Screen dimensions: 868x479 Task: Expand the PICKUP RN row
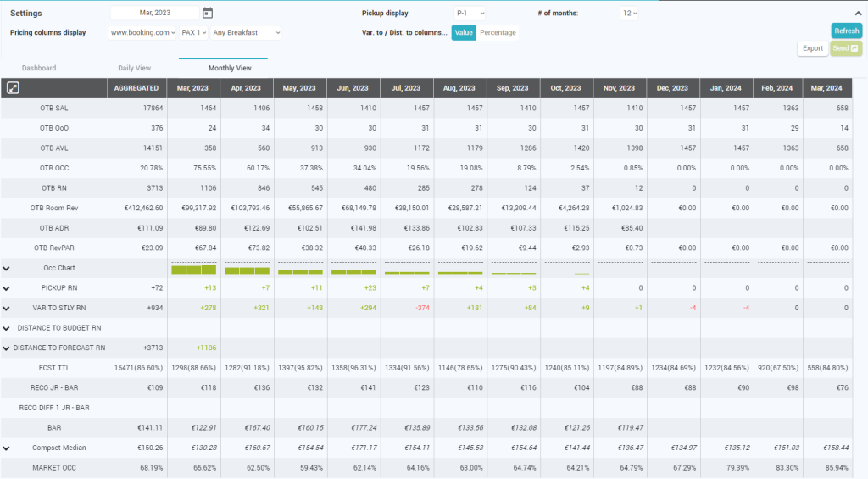point(6,288)
